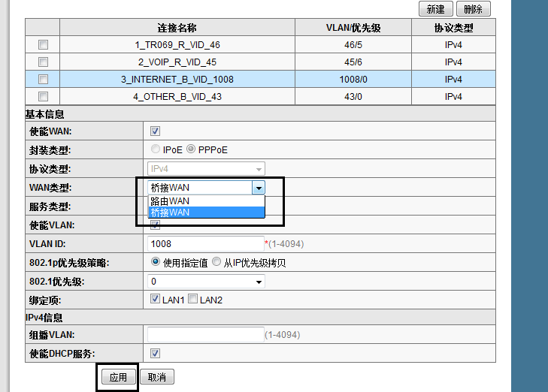Tick checkbox for 4_OTHER_B_VID_43 row
548x392 pixels.
click(x=43, y=96)
